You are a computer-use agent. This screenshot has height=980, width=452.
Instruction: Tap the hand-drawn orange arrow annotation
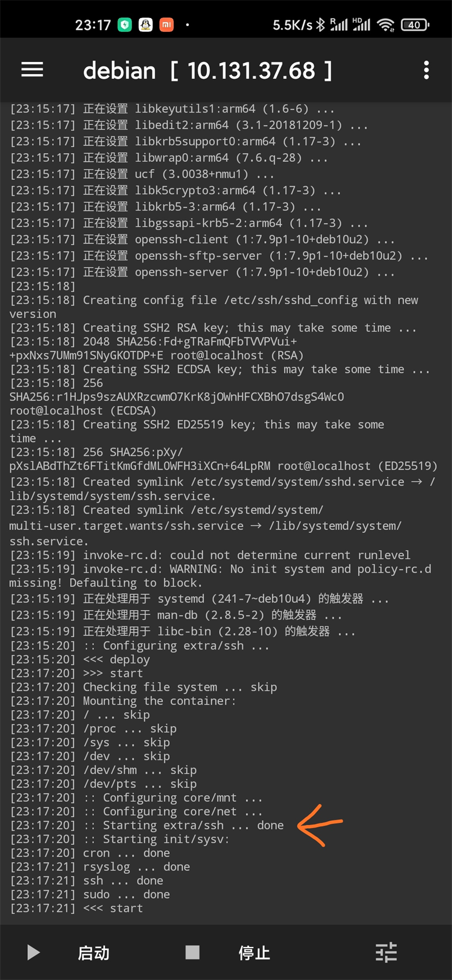click(x=320, y=825)
